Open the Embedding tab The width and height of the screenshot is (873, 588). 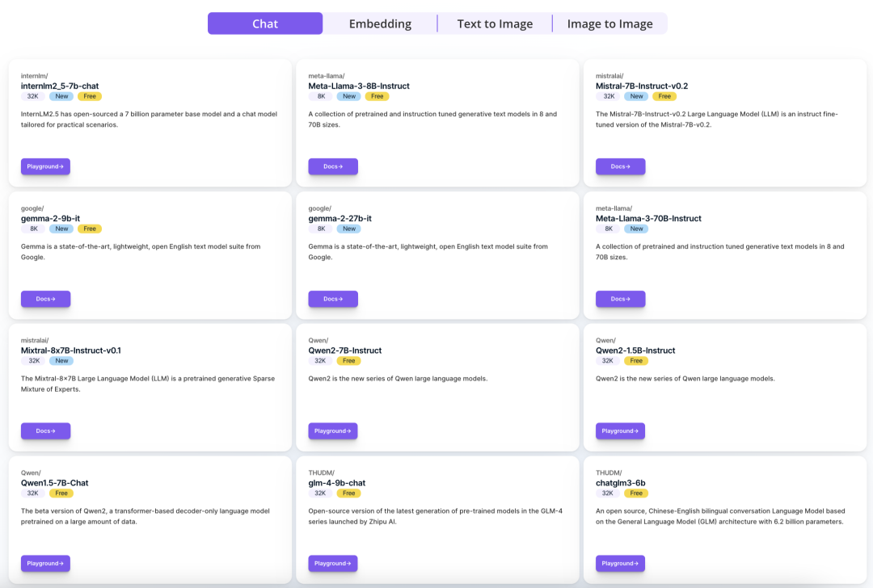(380, 23)
